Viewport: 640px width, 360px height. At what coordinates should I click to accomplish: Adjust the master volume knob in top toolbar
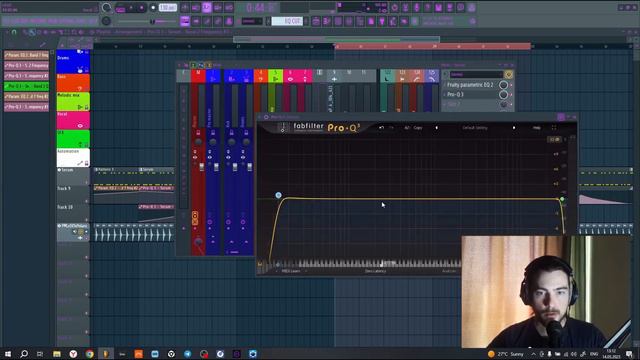click(107, 8)
